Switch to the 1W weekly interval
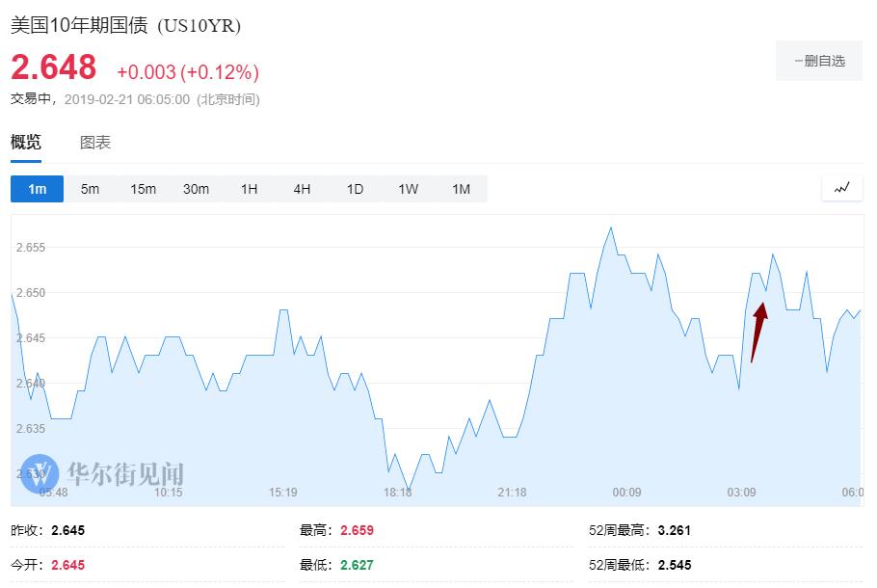 [408, 189]
